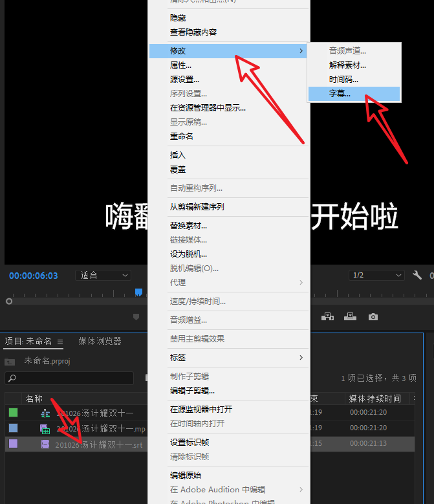Screen dimensions: 434x504
Task: Click the folder-up icon beside 未命名.prproj
Action: 10,362
